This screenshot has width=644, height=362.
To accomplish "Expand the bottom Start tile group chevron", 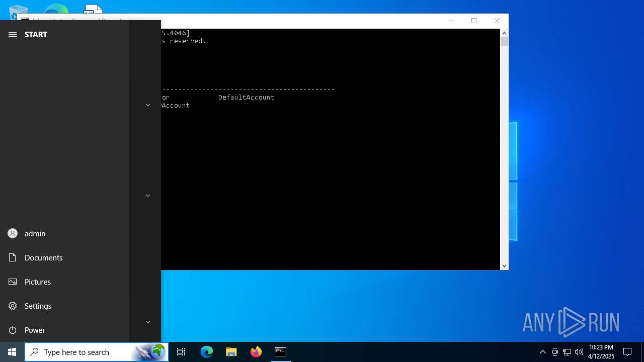I will tap(148, 322).
